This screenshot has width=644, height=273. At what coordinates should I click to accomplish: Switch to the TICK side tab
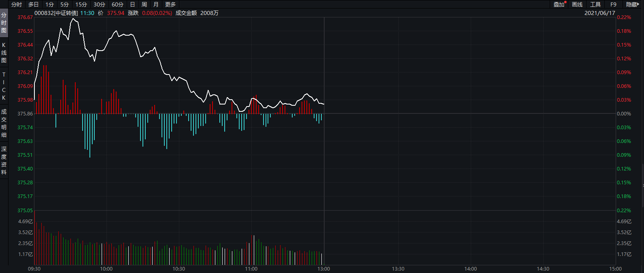4,86
